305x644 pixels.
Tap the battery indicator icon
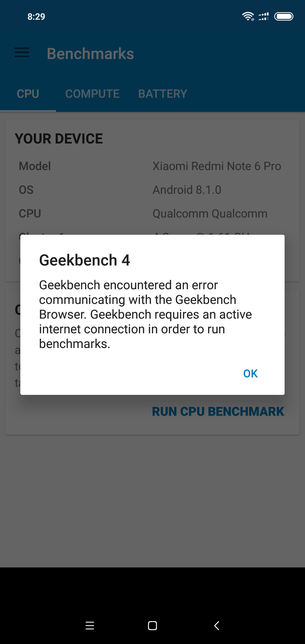tap(284, 17)
